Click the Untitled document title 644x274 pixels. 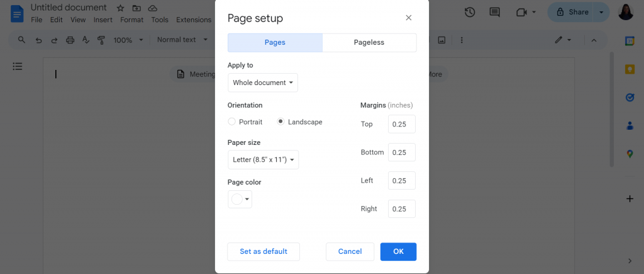(69, 8)
